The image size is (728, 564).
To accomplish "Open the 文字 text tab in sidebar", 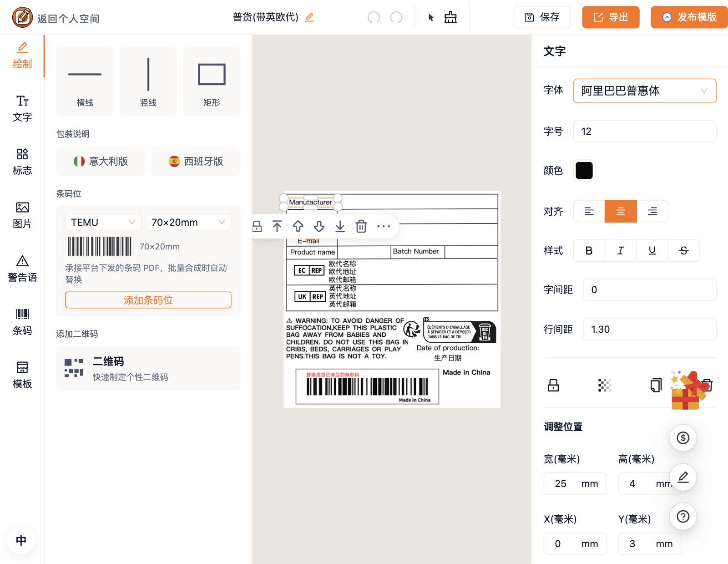I will pos(22,109).
